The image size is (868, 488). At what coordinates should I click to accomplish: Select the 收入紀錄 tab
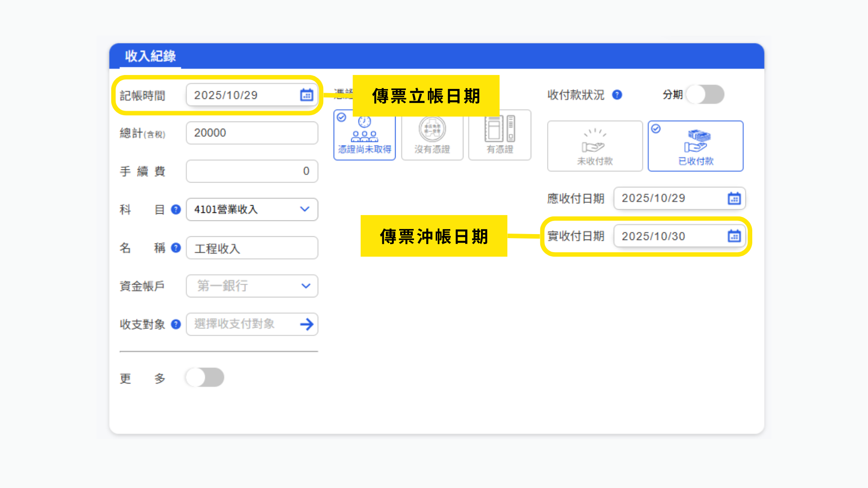150,56
